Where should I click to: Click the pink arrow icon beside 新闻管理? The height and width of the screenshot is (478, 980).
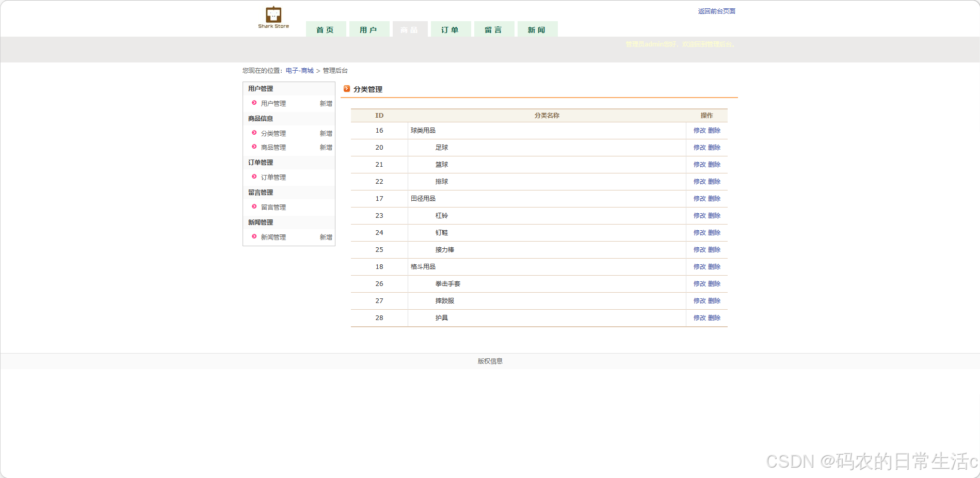click(x=254, y=237)
